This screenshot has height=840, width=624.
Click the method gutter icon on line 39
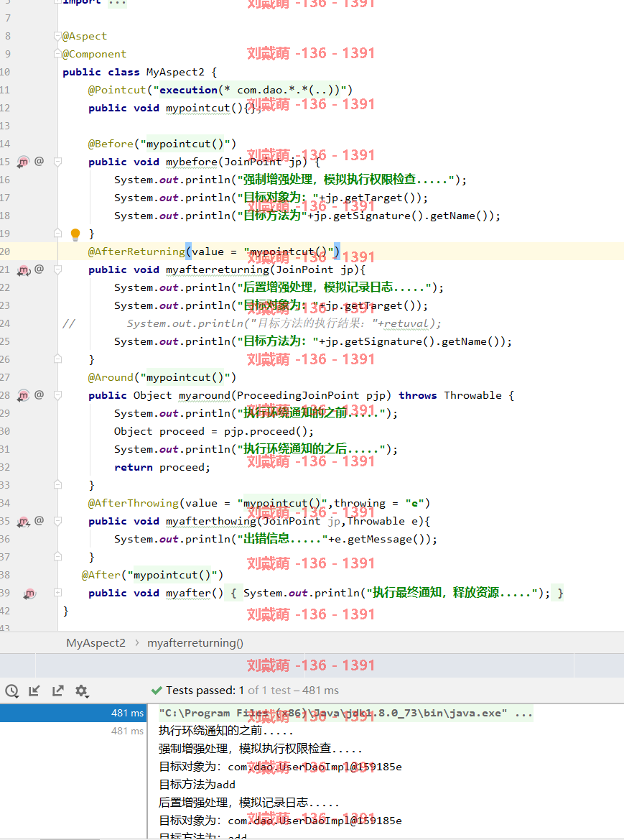(x=30, y=593)
